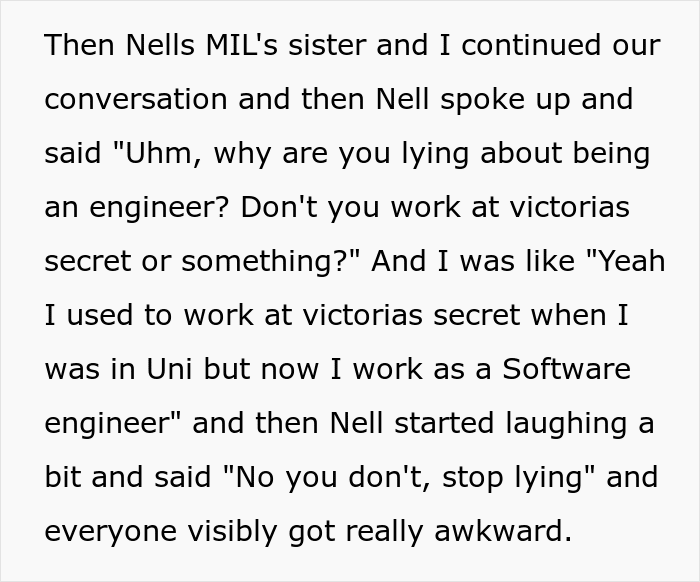Click the word "Software"
The height and width of the screenshot is (582, 700).
coord(567,369)
